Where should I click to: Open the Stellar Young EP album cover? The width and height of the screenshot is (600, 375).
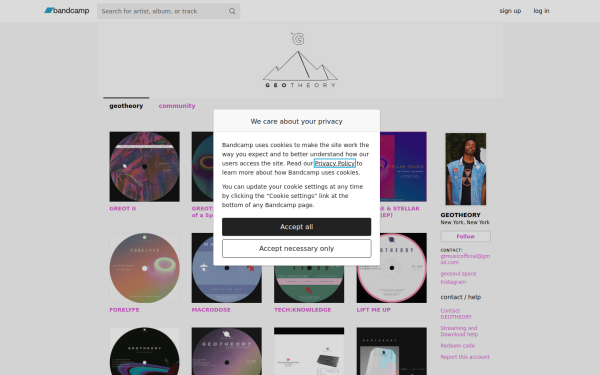pos(403,166)
